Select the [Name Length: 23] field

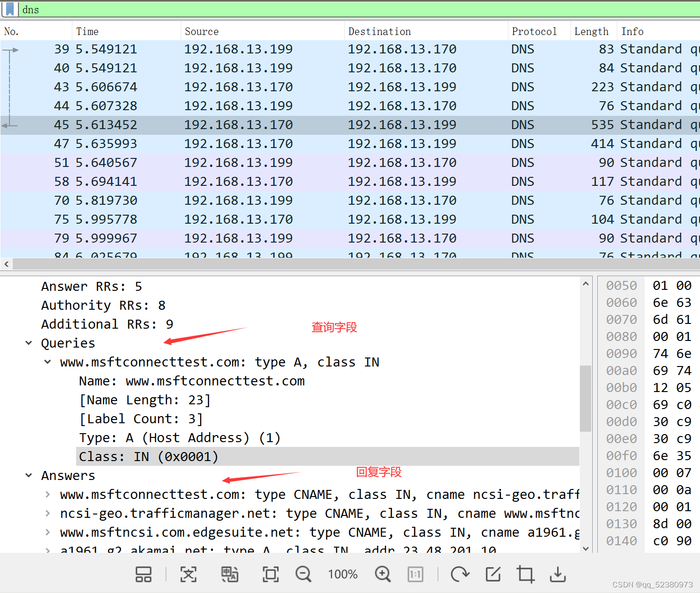tap(145, 400)
